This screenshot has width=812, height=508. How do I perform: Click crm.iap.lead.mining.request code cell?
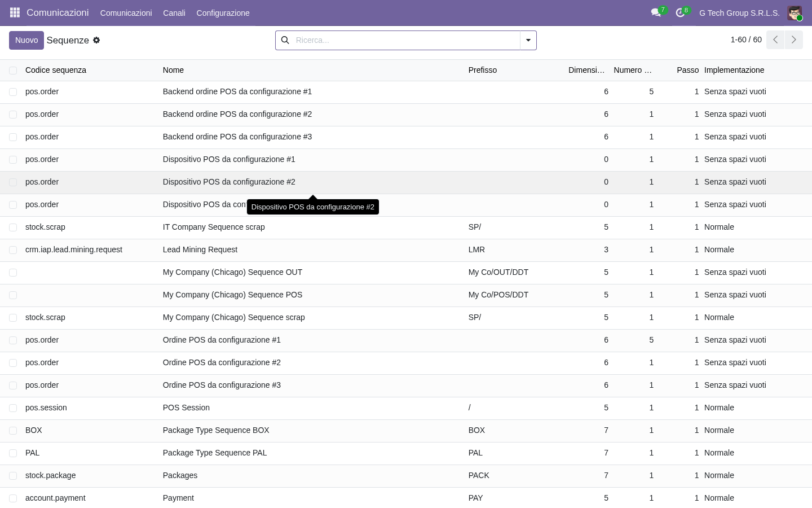click(x=74, y=249)
